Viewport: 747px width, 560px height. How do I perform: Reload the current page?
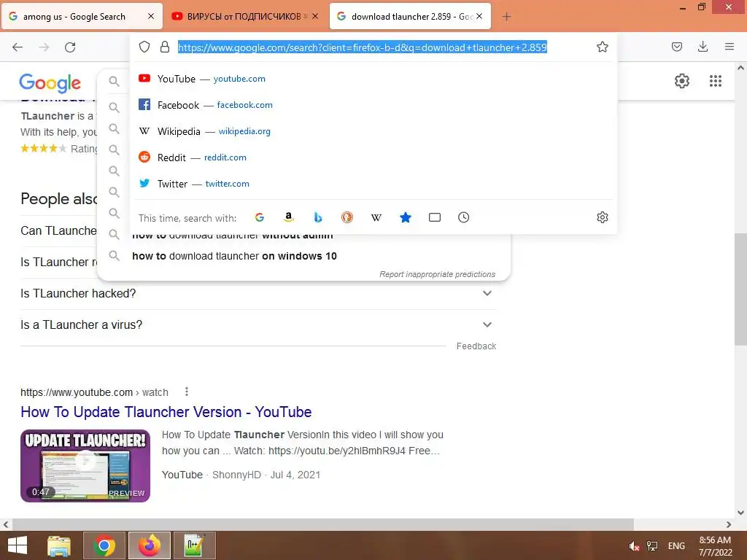click(x=70, y=47)
